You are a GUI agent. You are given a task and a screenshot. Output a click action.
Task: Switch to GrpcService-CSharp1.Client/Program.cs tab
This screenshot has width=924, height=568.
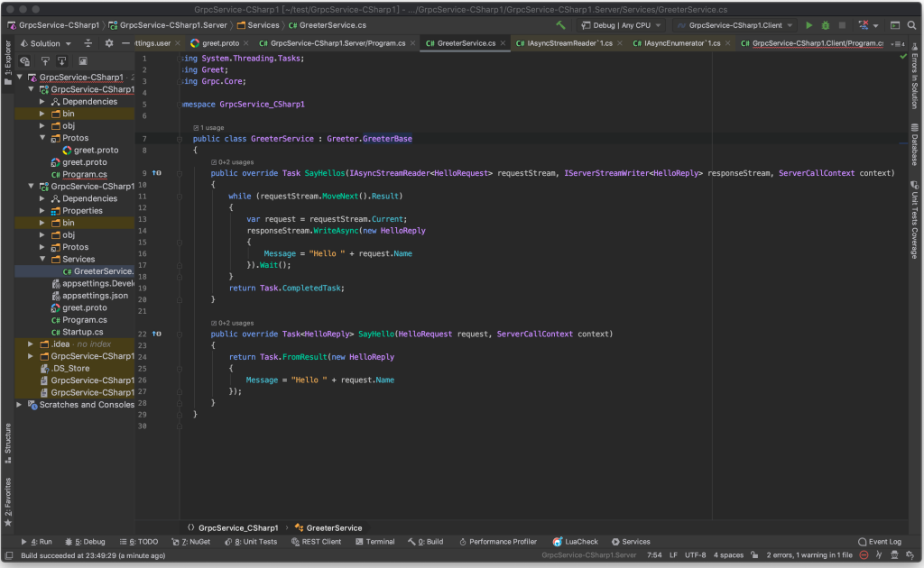coord(812,43)
